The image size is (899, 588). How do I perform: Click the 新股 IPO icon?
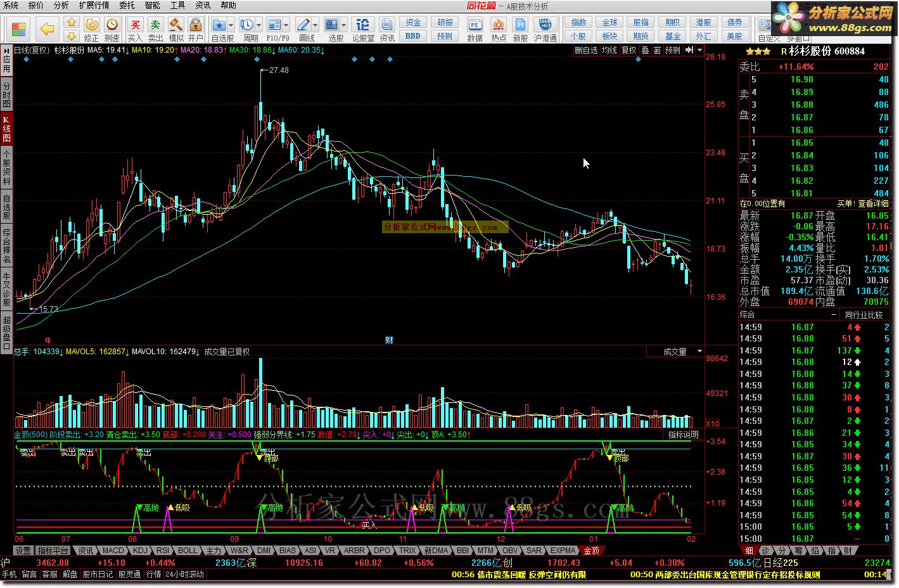point(521,25)
